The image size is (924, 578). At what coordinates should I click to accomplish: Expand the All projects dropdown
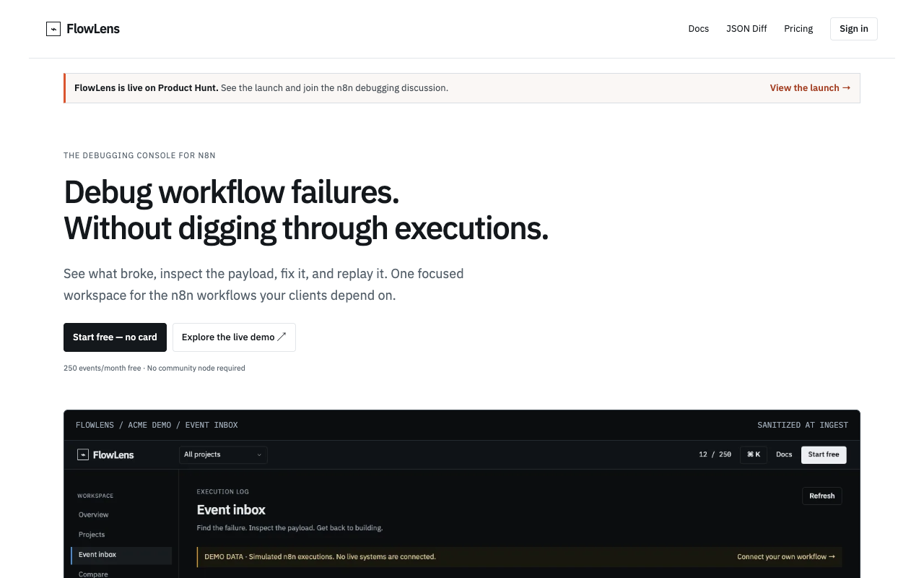point(223,454)
